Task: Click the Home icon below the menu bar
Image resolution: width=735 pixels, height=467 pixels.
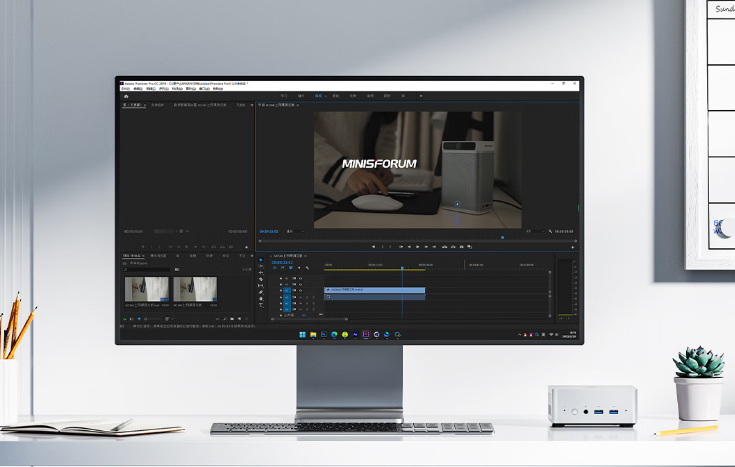Action: (x=124, y=96)
